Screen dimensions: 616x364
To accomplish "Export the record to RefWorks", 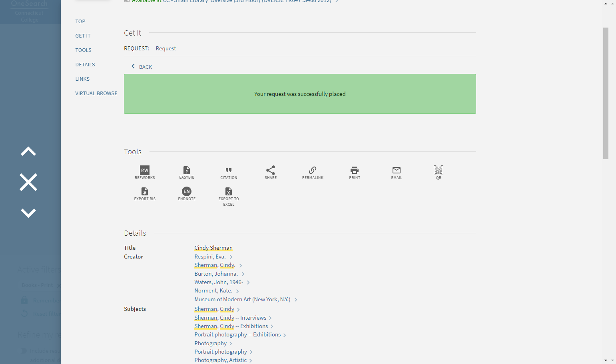I will [x=145, y=173].
